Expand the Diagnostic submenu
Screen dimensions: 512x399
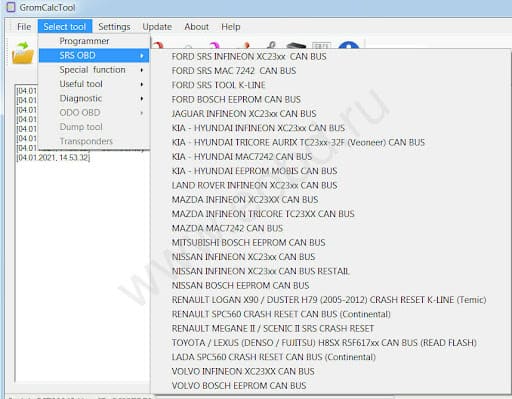click(x=94, y=98)
